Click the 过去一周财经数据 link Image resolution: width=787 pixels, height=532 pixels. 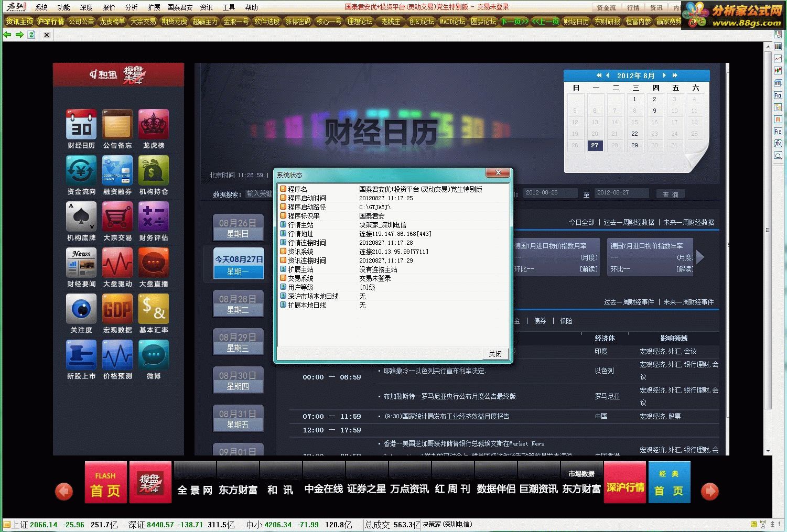(629, 222)
